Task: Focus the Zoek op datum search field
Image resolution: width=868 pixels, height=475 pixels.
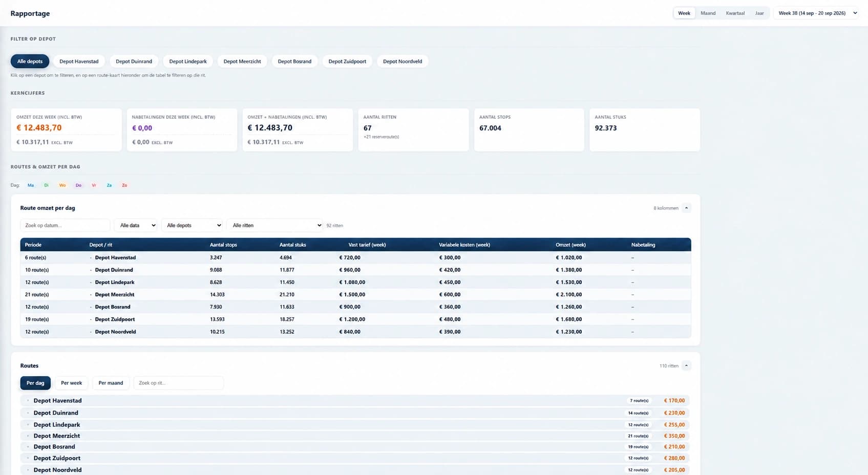Action: (x=65, y=225)
